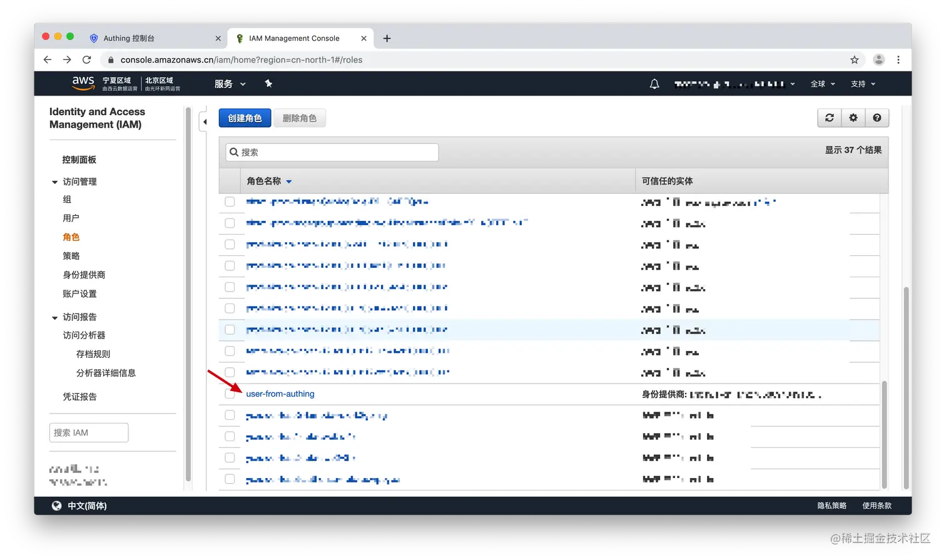Switch to the Authing 控制台 tab
Viewport: 946px width, 560px height.
(155, 38)
